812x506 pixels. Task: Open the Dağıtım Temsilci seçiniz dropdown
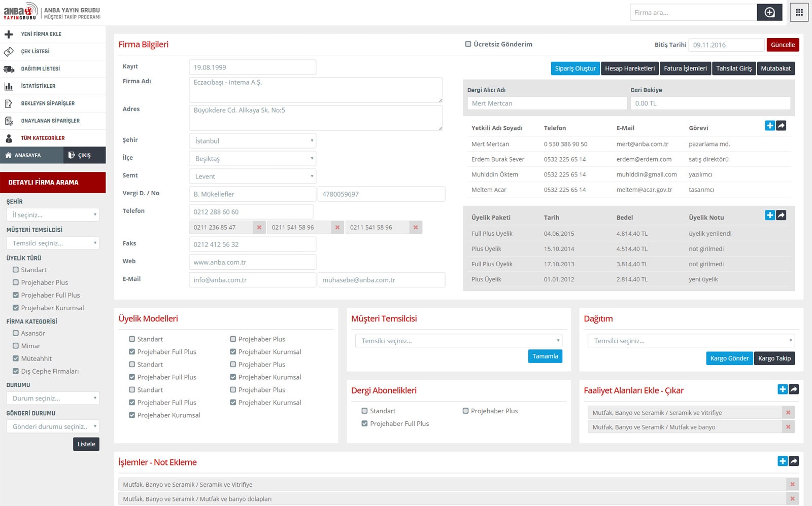click(691, 341)
